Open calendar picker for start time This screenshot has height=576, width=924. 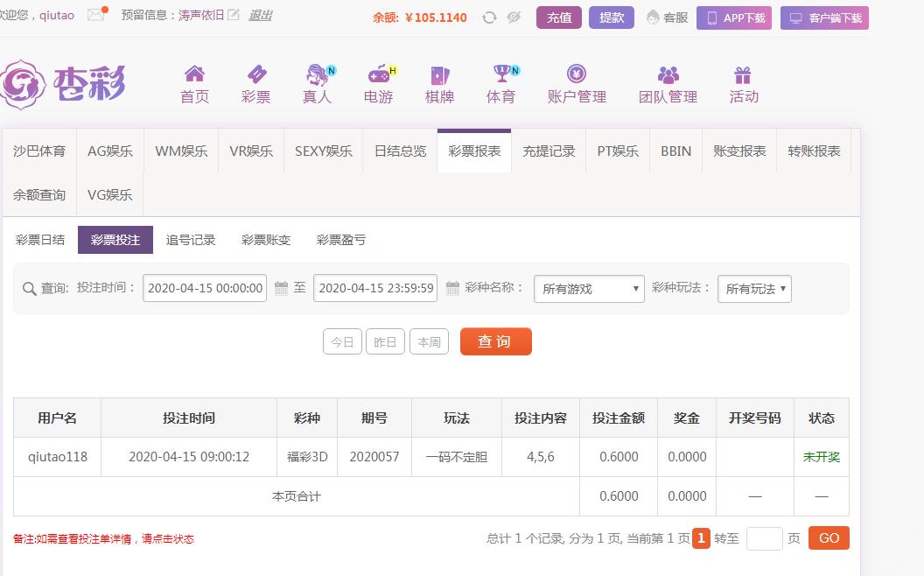click(x=281, y=288)
